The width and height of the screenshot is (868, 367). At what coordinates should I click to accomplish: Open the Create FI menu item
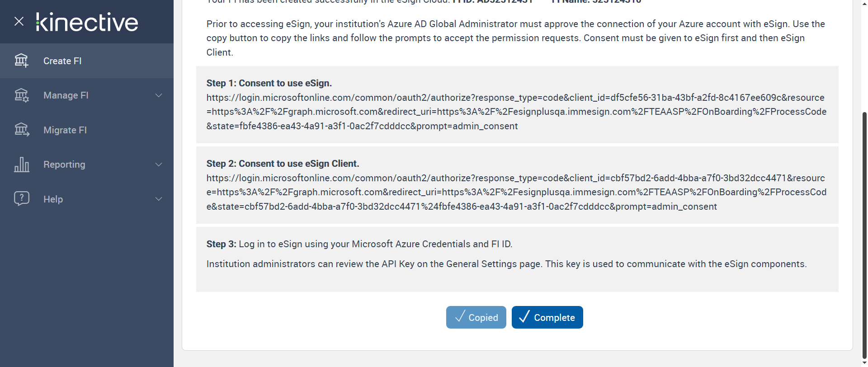point(62,61)
